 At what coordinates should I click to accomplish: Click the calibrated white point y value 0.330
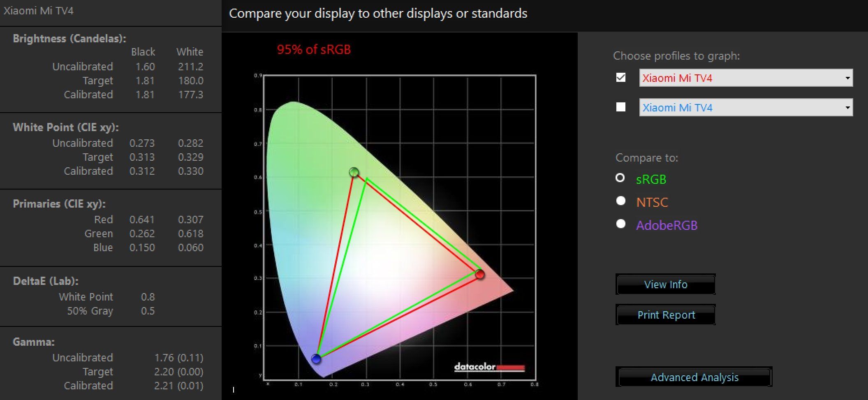tap(190, 171)
